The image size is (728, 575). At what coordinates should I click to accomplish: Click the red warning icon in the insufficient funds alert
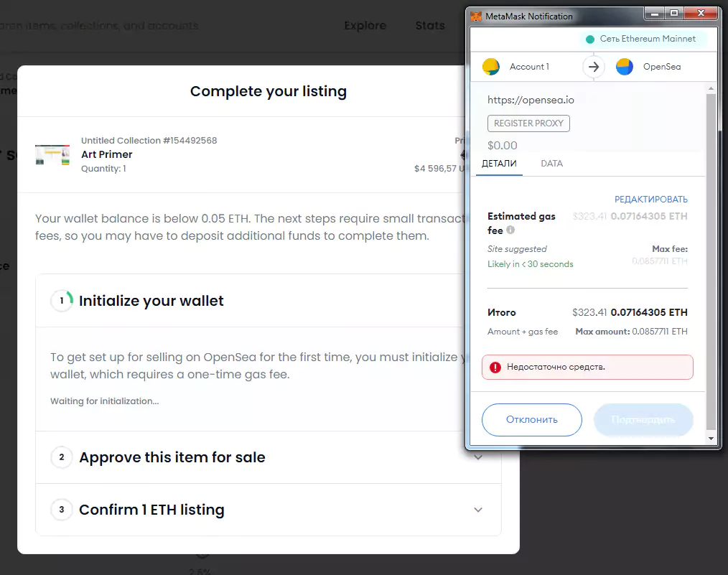click(495, 367)
